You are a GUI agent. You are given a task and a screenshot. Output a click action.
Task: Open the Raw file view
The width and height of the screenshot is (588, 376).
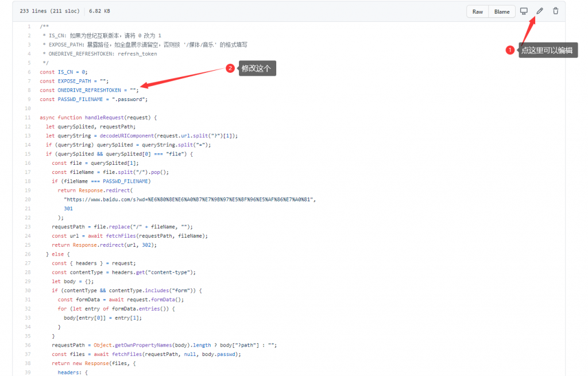coord(477,11)
